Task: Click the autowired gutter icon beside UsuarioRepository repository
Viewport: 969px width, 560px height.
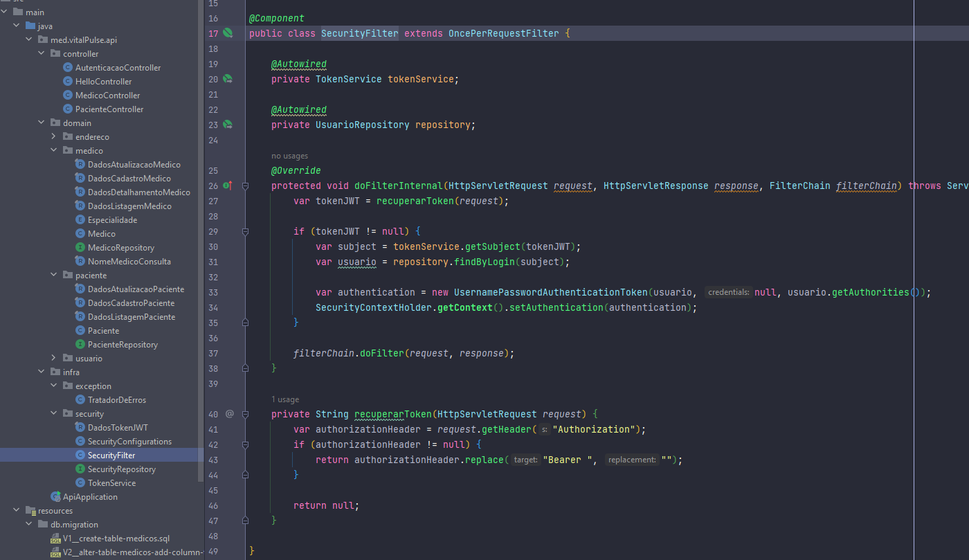Action: pyautogui.click(x=228, y=125)
